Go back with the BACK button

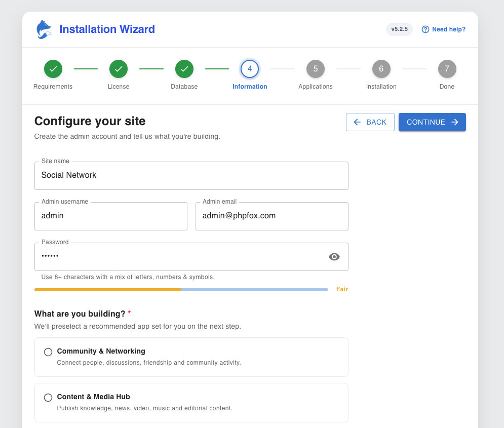click(370, 122)
